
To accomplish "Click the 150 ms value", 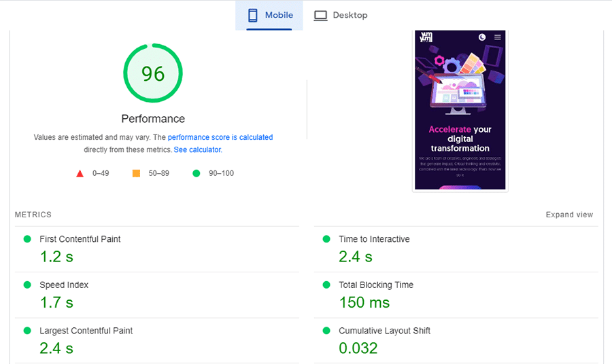I will [364, 302].
